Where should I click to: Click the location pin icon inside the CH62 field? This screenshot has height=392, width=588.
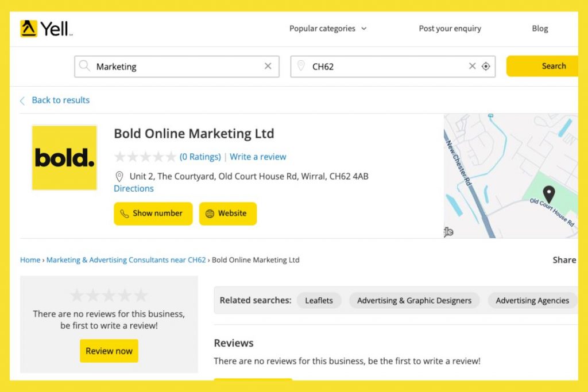(302, 67)
